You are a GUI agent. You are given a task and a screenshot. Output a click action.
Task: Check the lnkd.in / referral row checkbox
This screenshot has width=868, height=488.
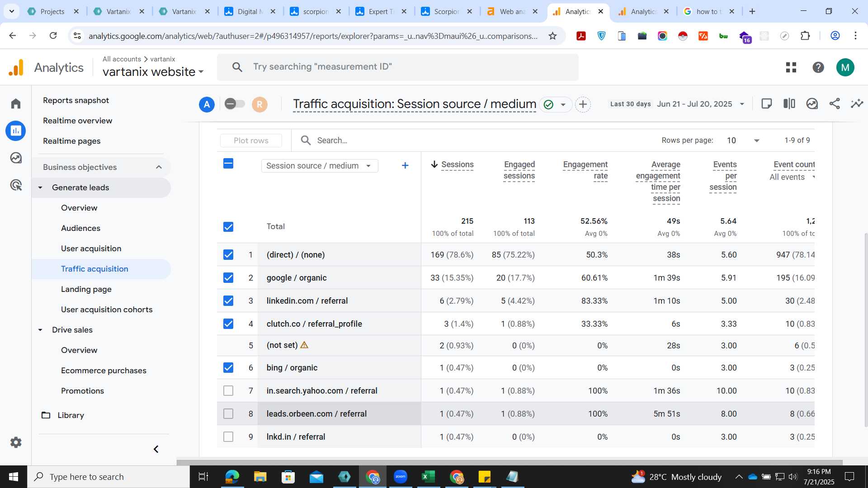coord(228,437)
